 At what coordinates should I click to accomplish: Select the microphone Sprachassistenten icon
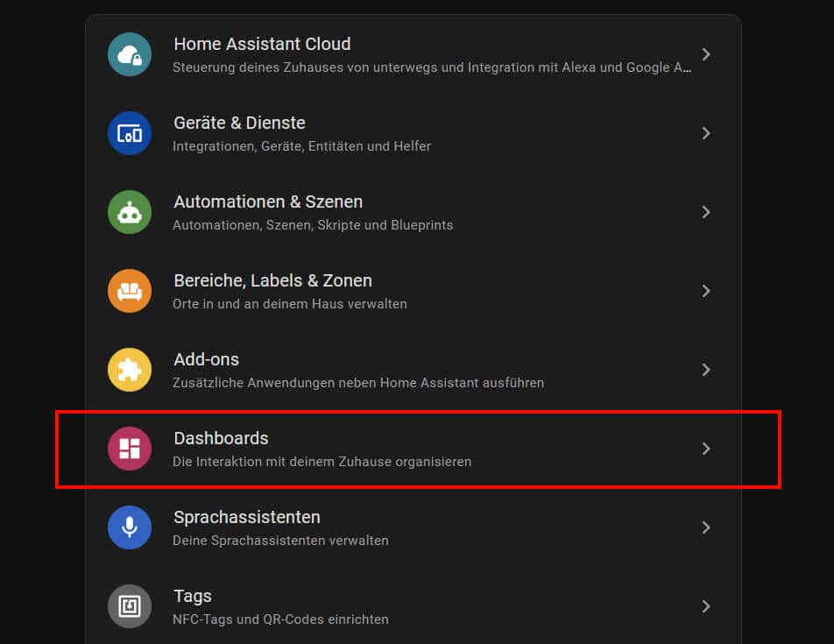pyautogui.click(x=130, y=527)
